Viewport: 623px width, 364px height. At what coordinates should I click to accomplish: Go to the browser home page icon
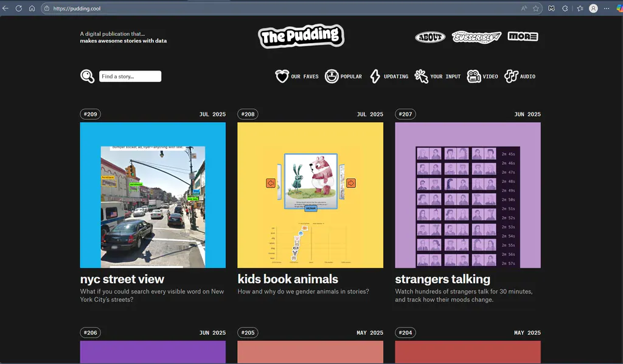32,9
